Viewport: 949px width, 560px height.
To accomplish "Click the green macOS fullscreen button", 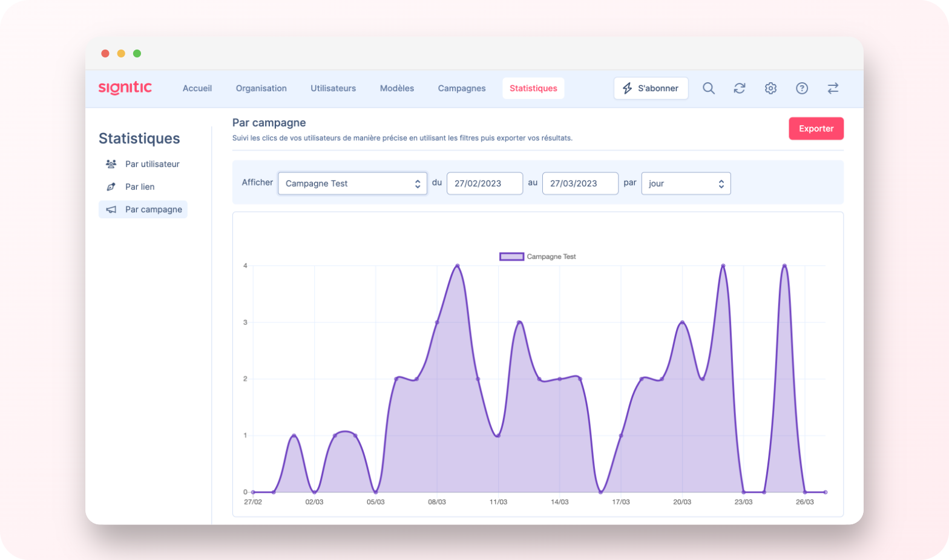I will [x=137, y=53].
